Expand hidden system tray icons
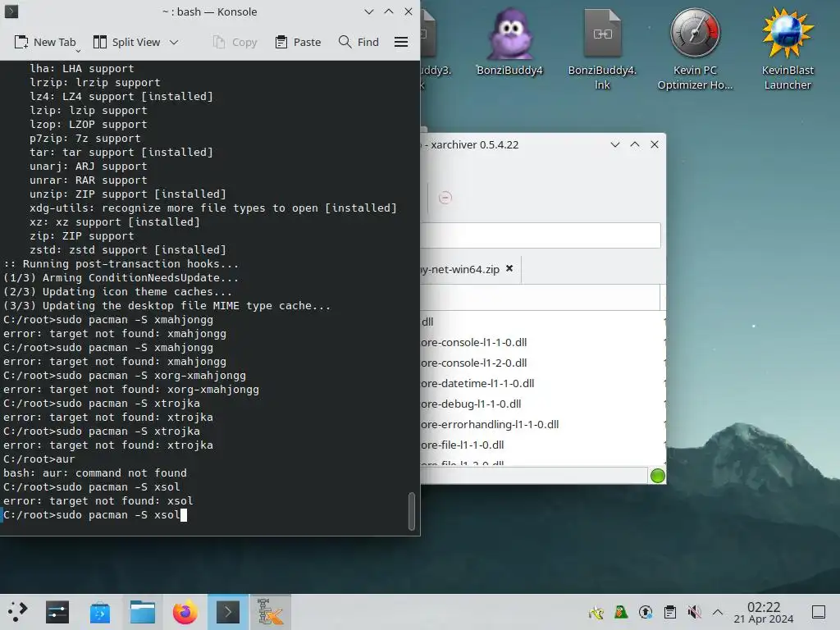Viewport: 840px width, 630px height. point(718,612)
